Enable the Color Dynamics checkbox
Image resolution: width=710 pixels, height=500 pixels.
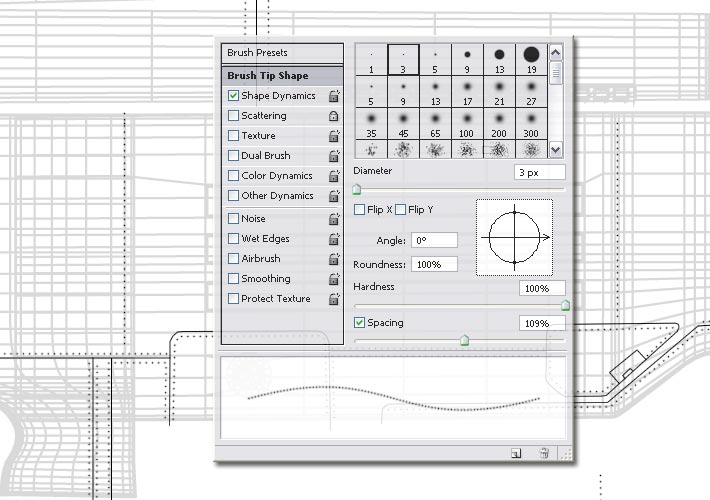pos(233,175)
